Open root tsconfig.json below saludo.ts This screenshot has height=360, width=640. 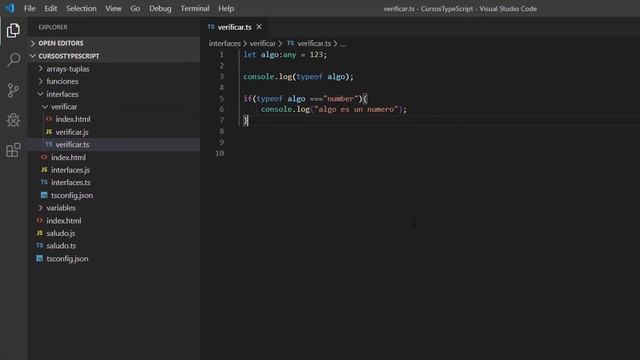114,258
